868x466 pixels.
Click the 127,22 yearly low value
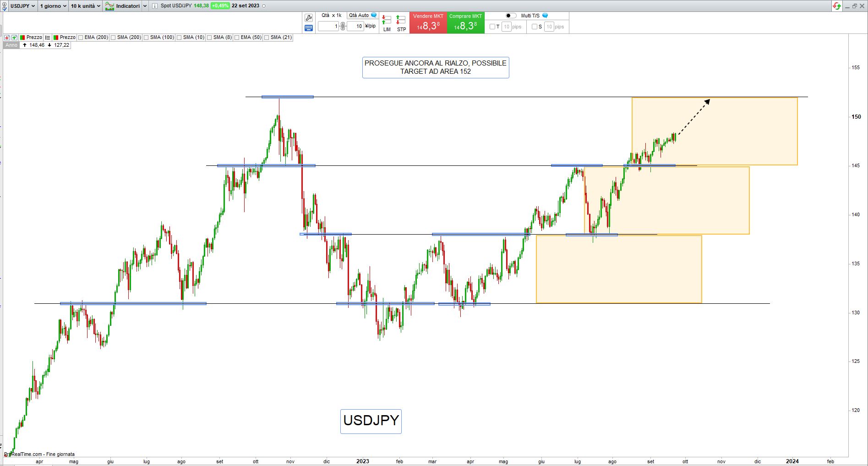62,45
